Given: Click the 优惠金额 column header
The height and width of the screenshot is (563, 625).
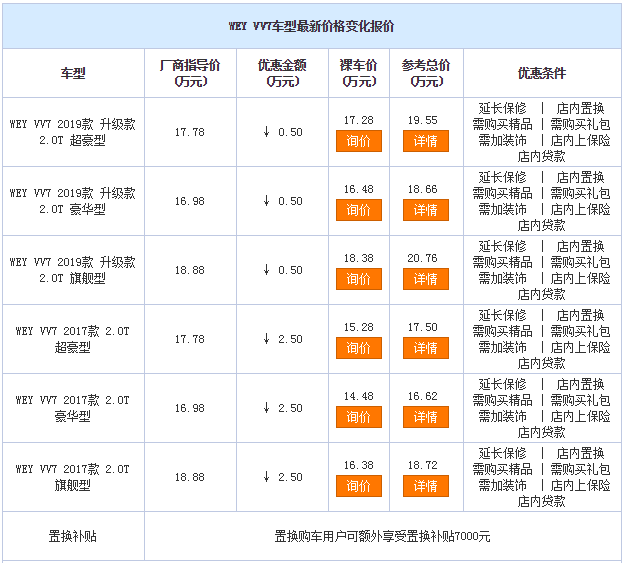Looking at the screenshot, I should pyautogui.click(x=282, y=73).
